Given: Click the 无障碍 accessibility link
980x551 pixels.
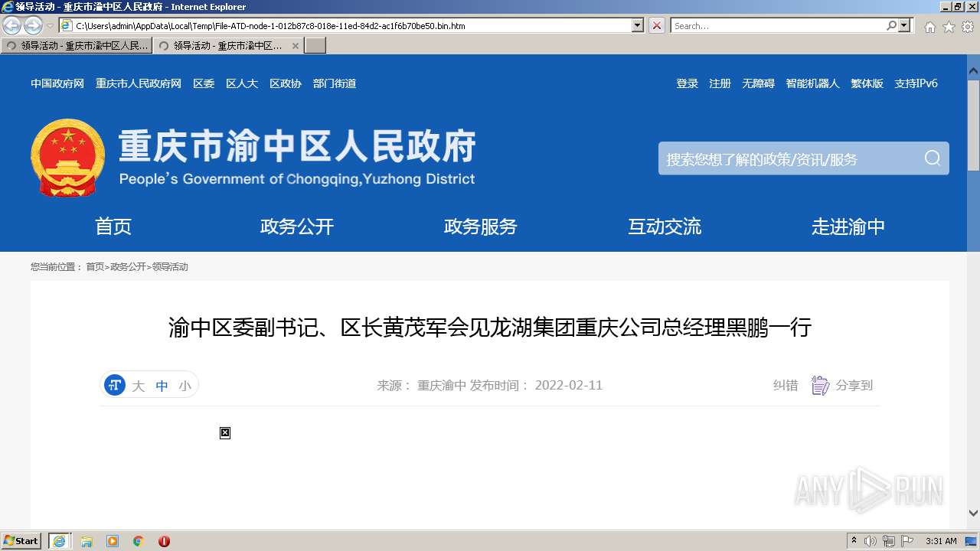Looking at the screenshot, I should click(758, 83).
